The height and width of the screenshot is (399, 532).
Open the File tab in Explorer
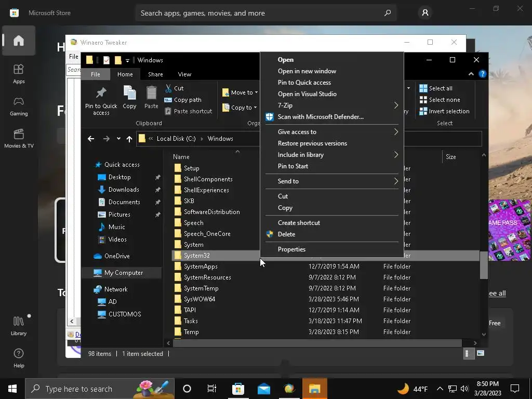coord(96,74)
